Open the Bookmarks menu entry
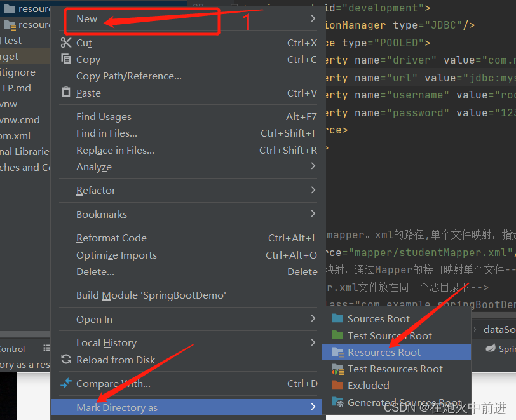The width and height of the screenshot is (516, 420). tap(188, 214)
